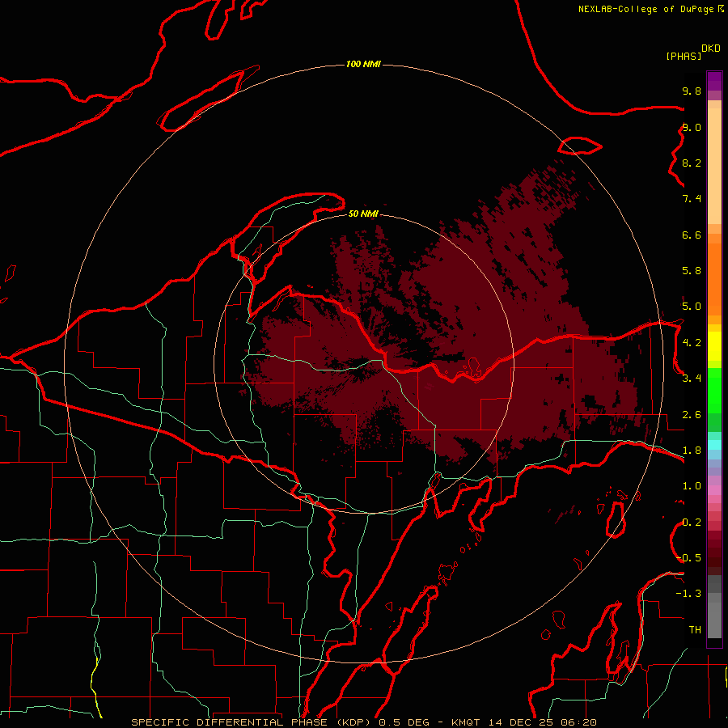Click the DKD unit label above the scale

710,49
